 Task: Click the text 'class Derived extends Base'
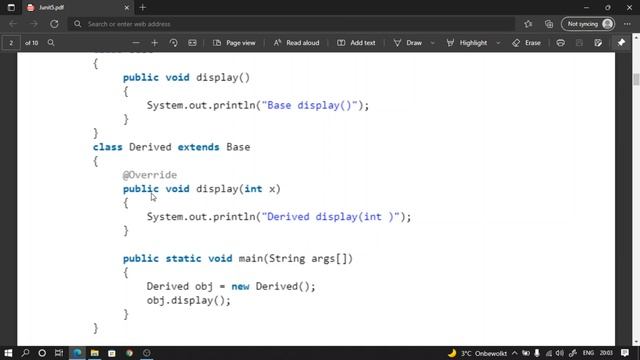point(171,147)
